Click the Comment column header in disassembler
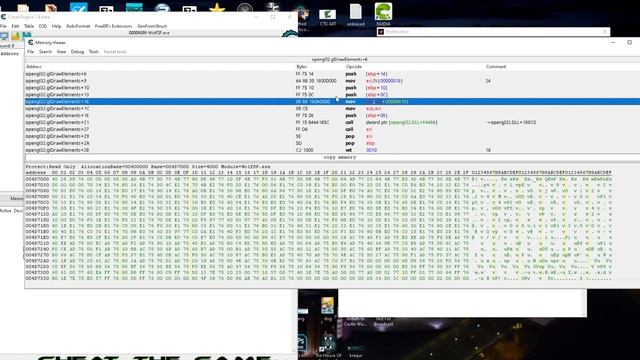640x360 pixels. 496,67
